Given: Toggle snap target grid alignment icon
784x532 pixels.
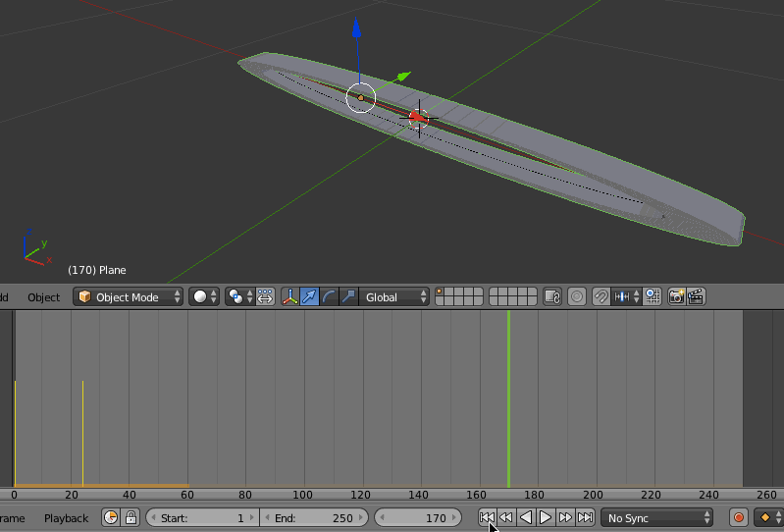Looking at the screenshot, I should point(652,297).
